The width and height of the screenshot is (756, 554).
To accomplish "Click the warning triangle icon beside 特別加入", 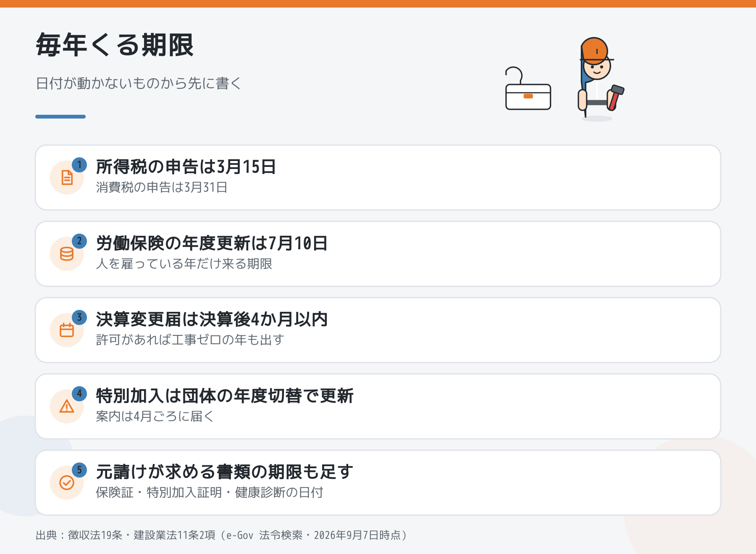I will point(67,406).
